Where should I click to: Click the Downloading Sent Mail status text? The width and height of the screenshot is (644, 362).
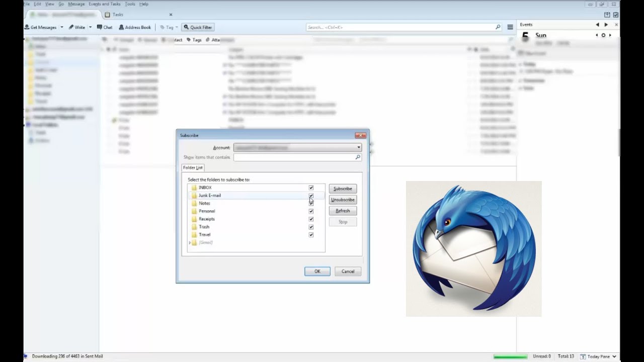67,356
